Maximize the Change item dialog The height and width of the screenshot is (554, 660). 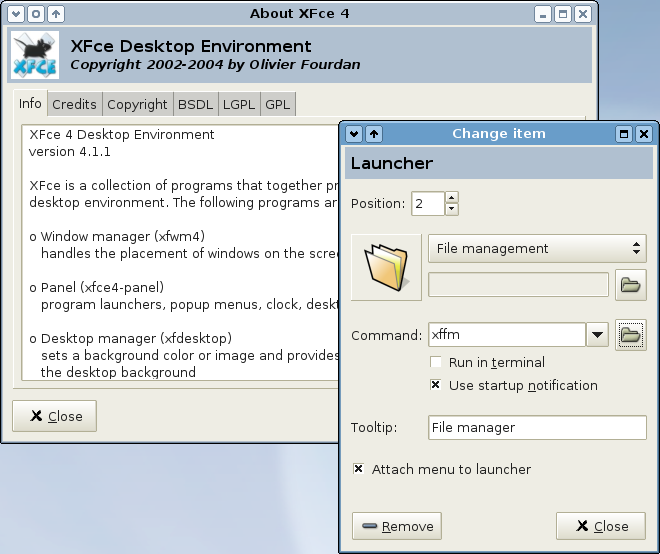tap(624, 133)
